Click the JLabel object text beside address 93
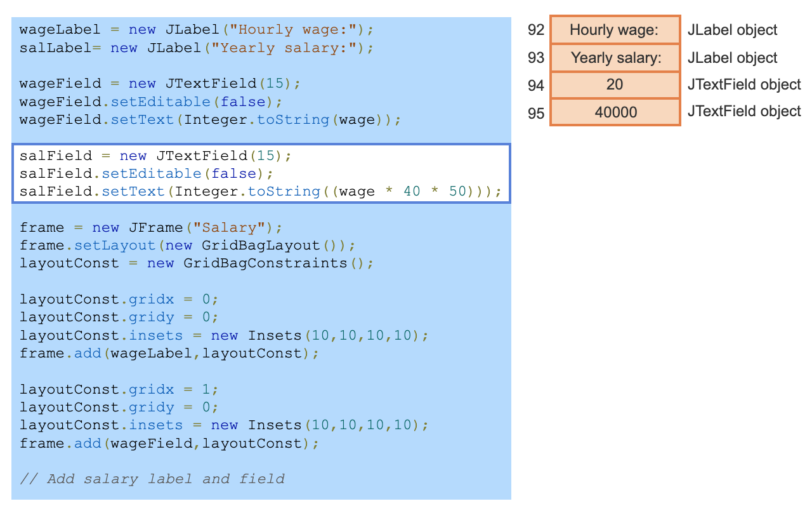The height and width of the screenshot is (513, 812). coord(732,58)
